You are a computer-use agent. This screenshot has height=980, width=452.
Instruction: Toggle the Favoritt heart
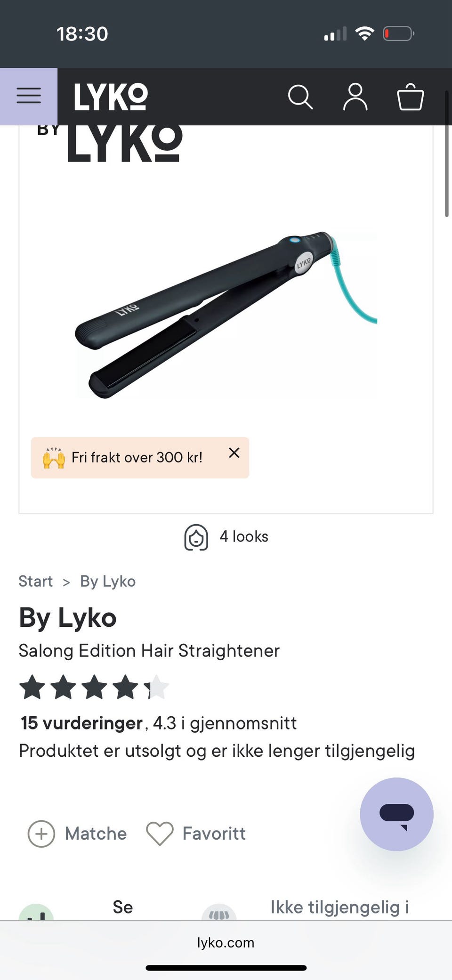click(x=160, y=834)
